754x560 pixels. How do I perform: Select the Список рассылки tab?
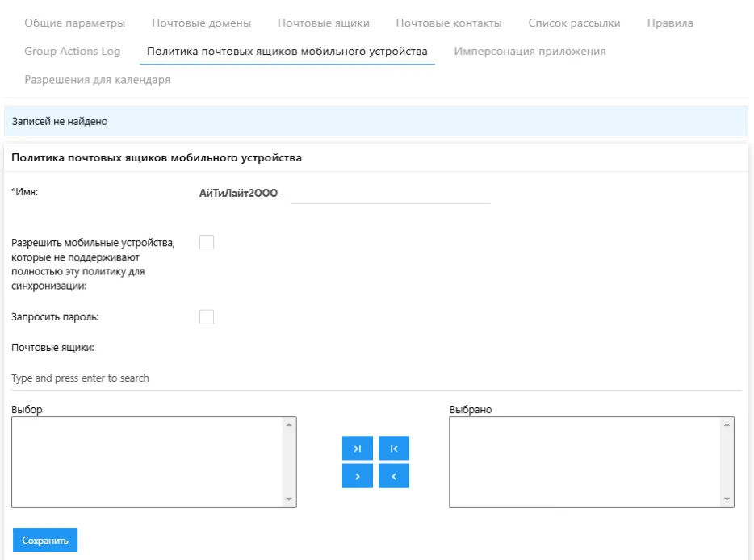pos(574,23)
